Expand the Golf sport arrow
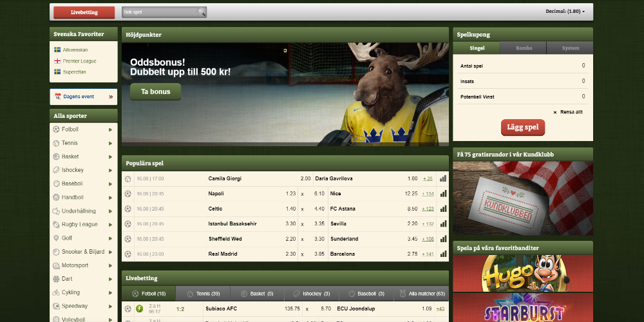 [111, 238]
